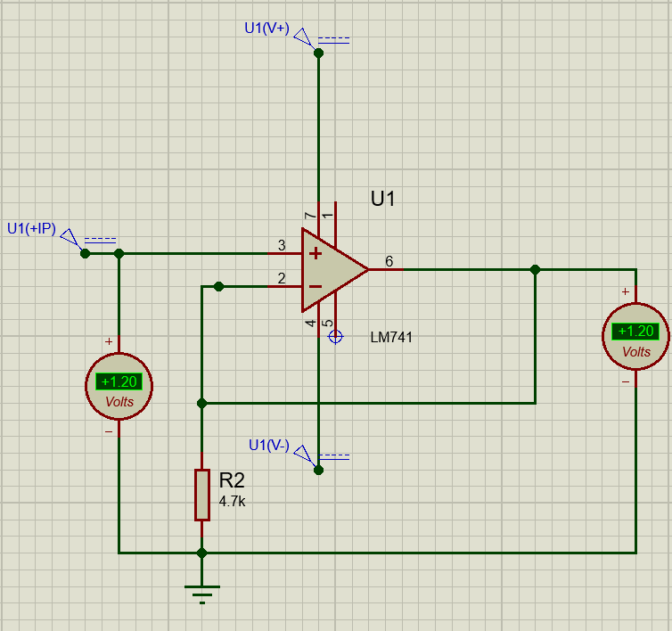Click the junction dot on the feedback wire above R2
This screenshot has width=672, height=631.
click(201, 403)
